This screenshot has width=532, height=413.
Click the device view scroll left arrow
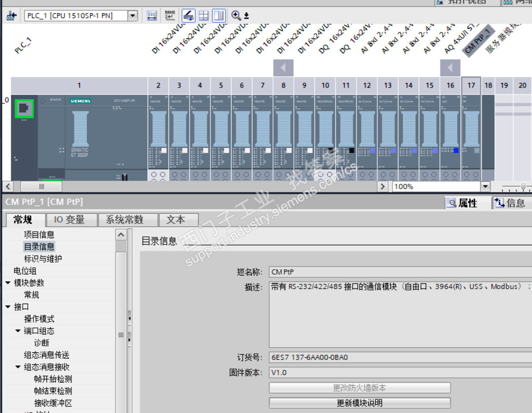click(8, 186)
